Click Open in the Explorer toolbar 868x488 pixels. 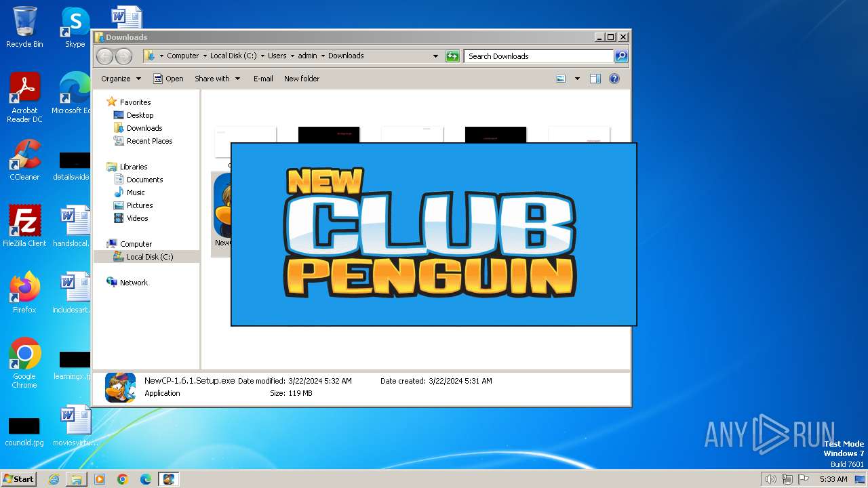[x=168, y=79]
